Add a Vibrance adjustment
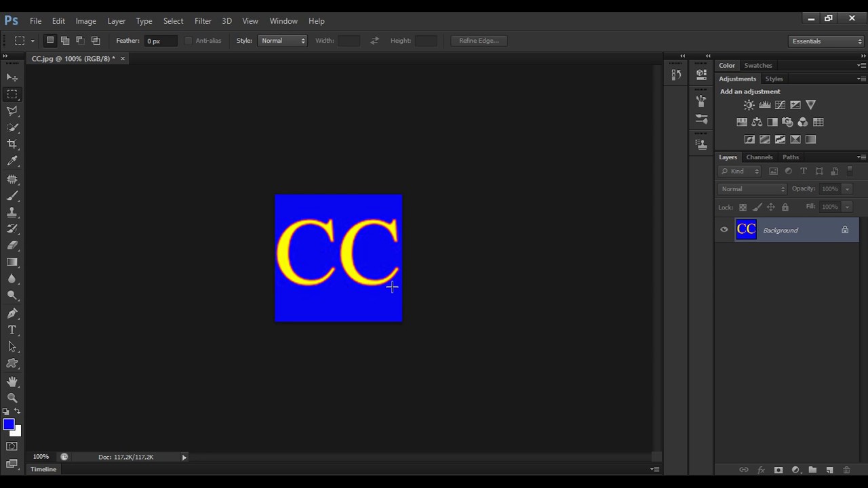The height and width of the screenshot is (488, 868). click(810, 105)
